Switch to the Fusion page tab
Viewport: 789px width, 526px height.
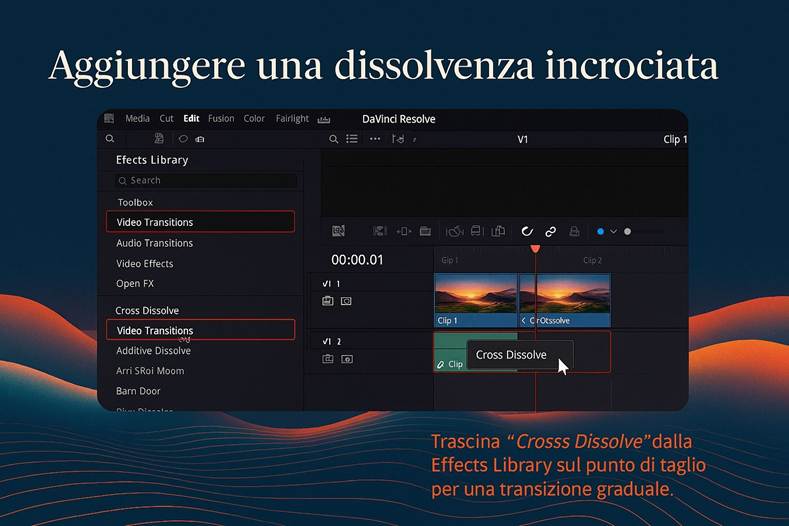(x=221, y=118)
